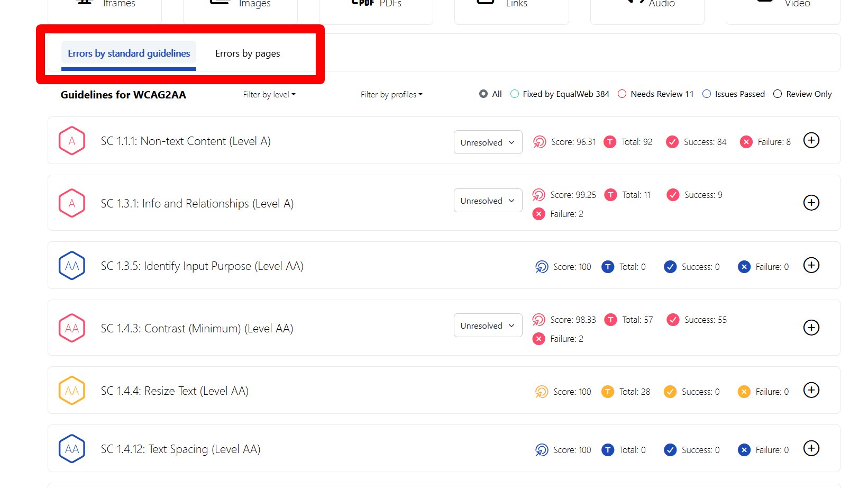Select Needs Review 11 radio option
This screenshot has height=488, width=868.
coord(623,94)
